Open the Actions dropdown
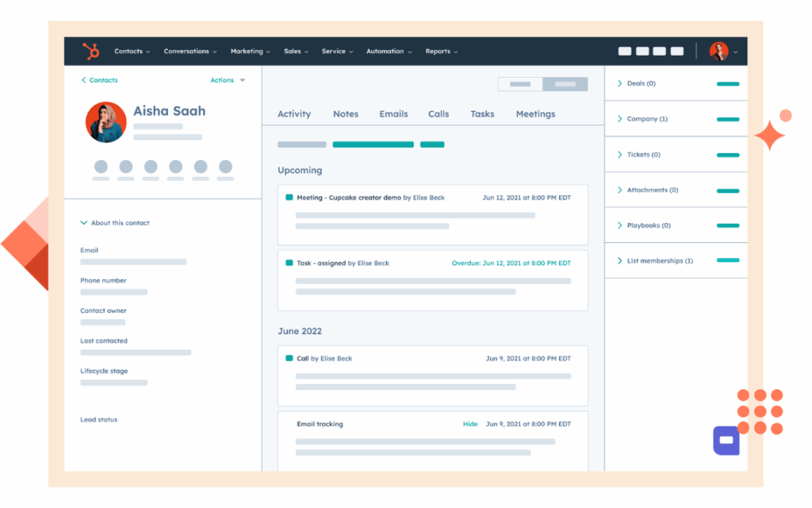The image size is (812, 508). pos(228,80)
